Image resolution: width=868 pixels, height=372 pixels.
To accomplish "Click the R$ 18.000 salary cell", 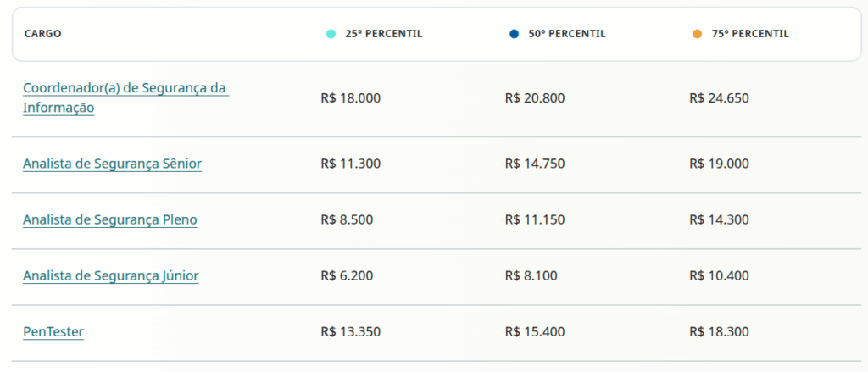I will pyautogui.click(x=351, y=97).
